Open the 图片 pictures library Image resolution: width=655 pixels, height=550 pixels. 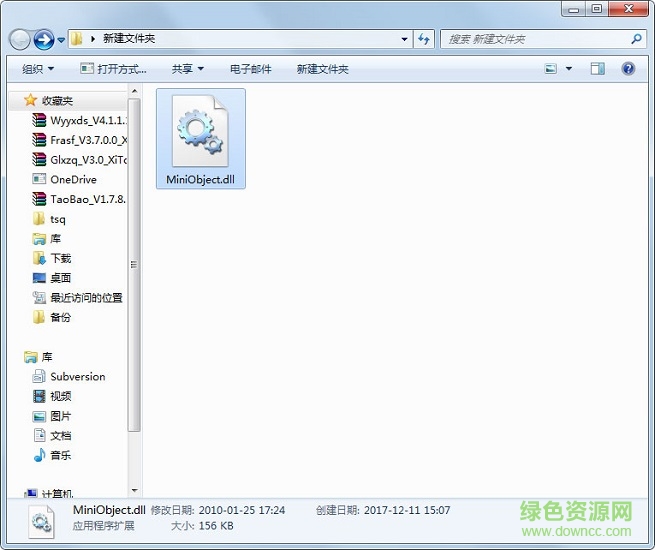point(52,416)
